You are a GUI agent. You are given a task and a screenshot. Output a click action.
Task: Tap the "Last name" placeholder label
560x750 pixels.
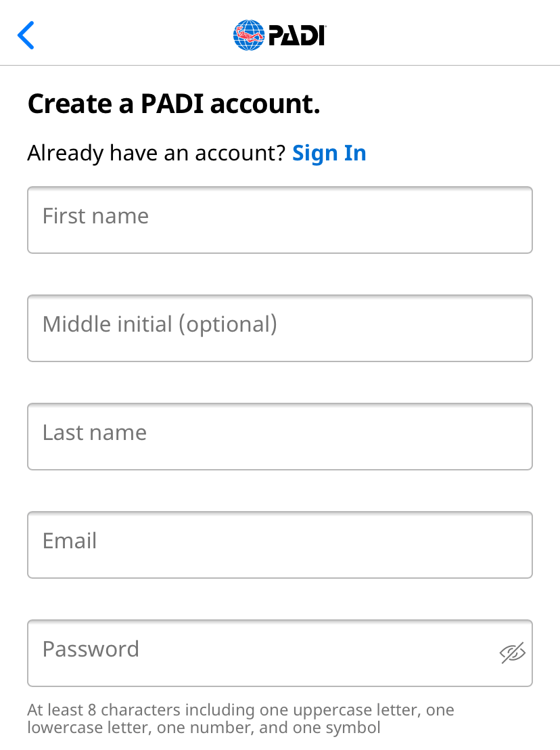coord(95,433)
